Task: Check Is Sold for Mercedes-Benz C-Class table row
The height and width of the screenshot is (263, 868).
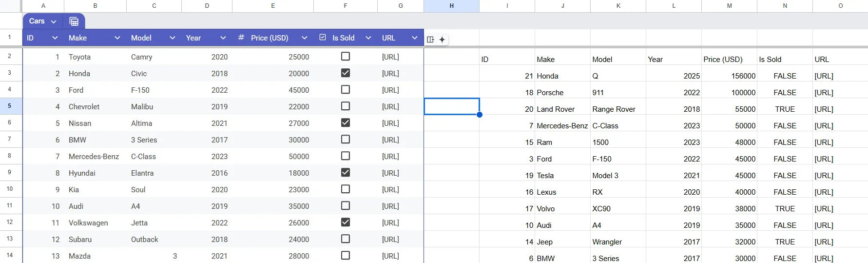Action: click(346, 156)
